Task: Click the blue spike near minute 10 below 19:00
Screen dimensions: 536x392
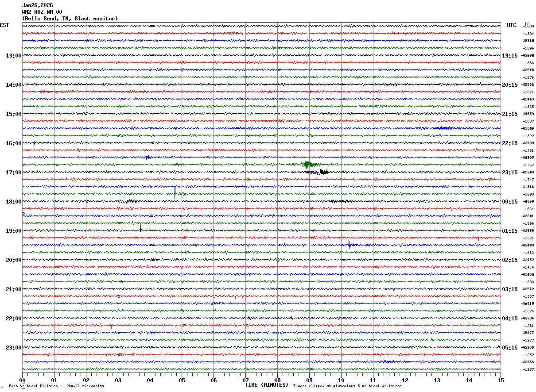Action: [x=350, y=244]
